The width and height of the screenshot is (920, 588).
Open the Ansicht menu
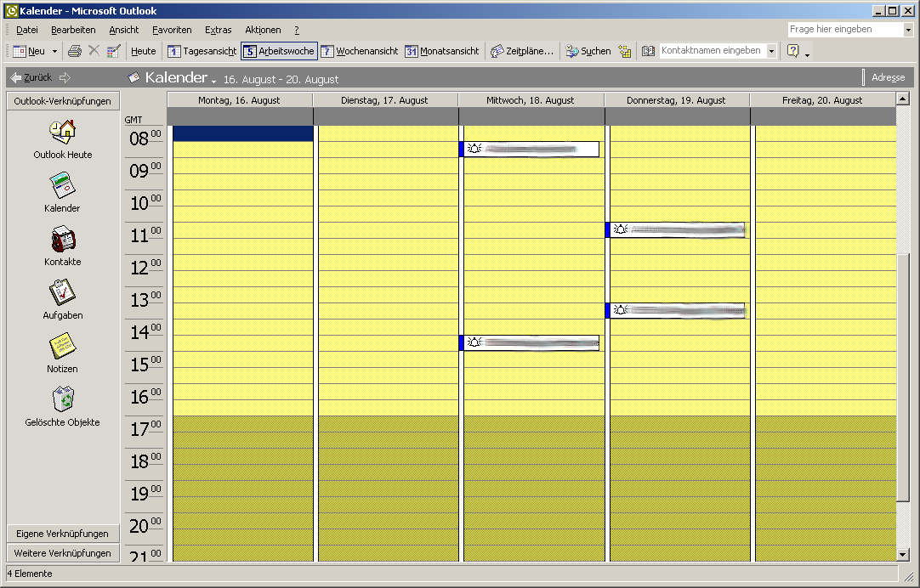(x=124, y=30)
